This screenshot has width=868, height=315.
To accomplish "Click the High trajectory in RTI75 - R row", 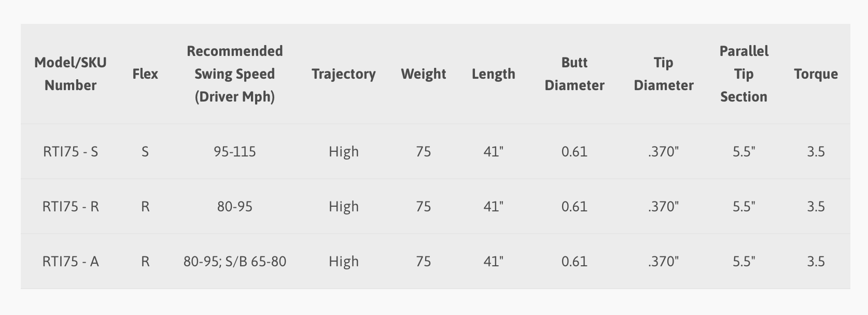I will (x=344, y=206).
